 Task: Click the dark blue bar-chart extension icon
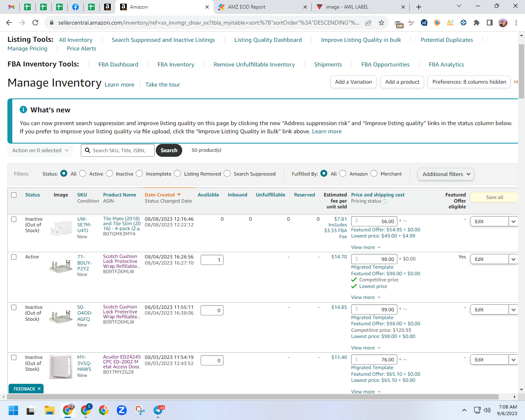coord(424,23)
